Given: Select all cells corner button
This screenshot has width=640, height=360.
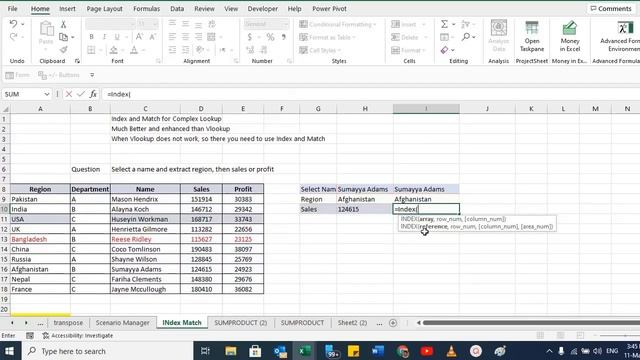Looking at the screenshot, I should pyautogui.click(x=6, y=109).
